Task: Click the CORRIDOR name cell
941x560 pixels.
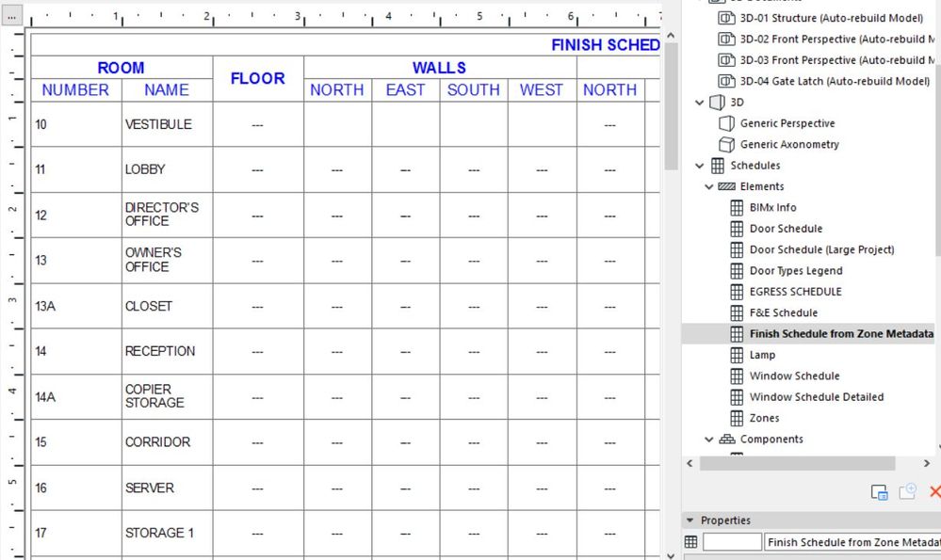Action: pos(167,442)
